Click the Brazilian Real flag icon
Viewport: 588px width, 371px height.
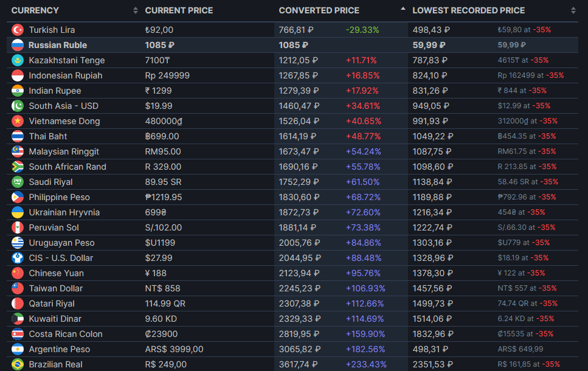pyautogui.click(x=18, y=364)
